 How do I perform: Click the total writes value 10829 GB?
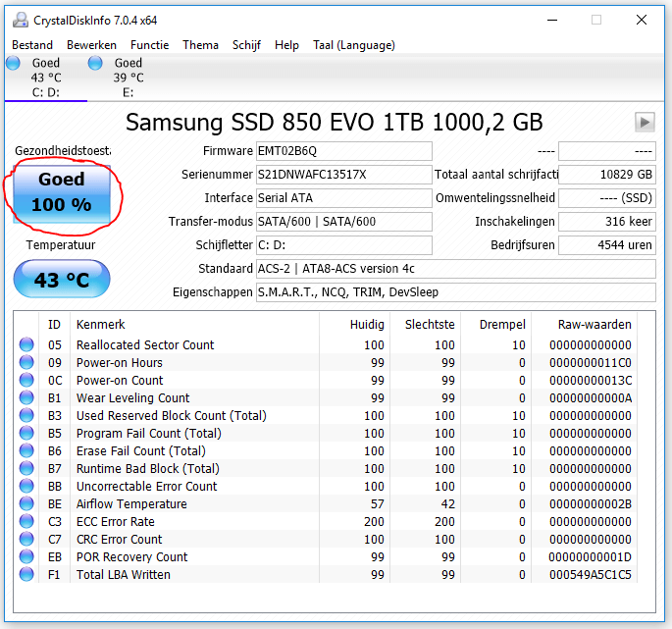coord(607,175)
